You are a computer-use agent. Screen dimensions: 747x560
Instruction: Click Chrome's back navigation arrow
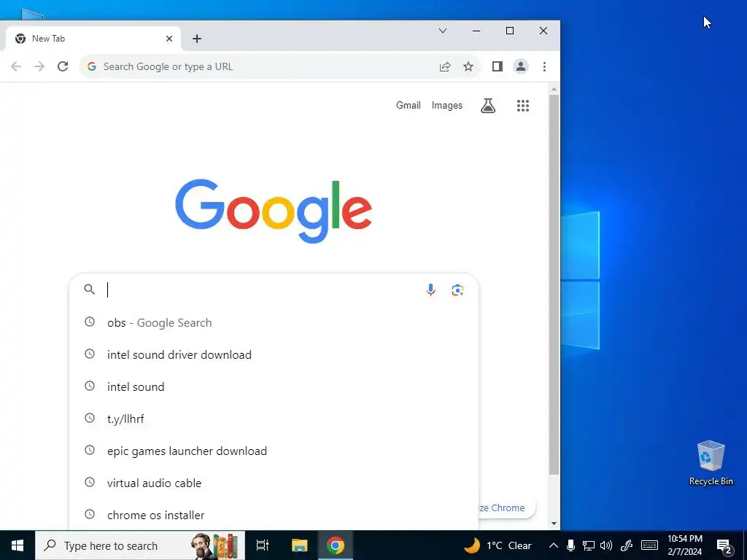pyautogui.click(x=16, y=66)
